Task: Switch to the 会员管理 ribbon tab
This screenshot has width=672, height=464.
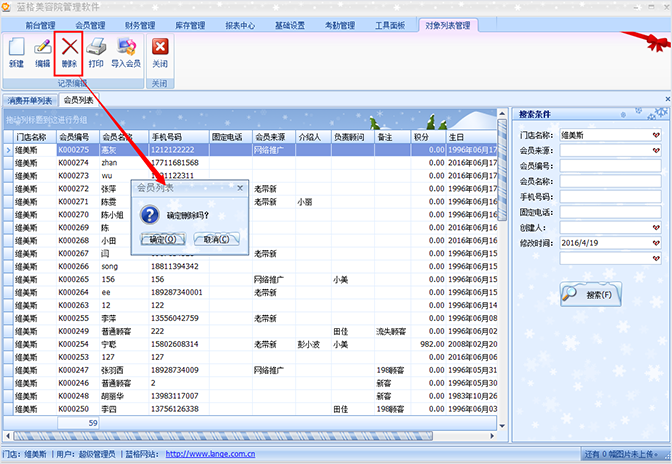Action: (90, 24)
